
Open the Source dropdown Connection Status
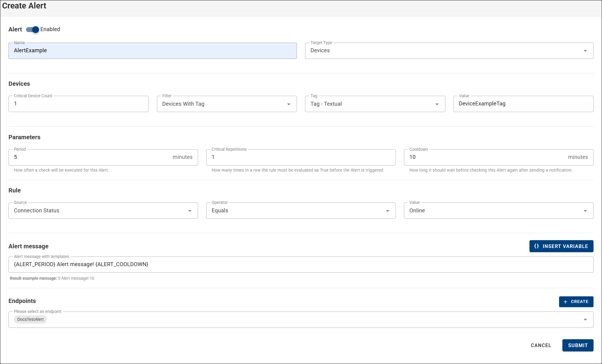103,211
